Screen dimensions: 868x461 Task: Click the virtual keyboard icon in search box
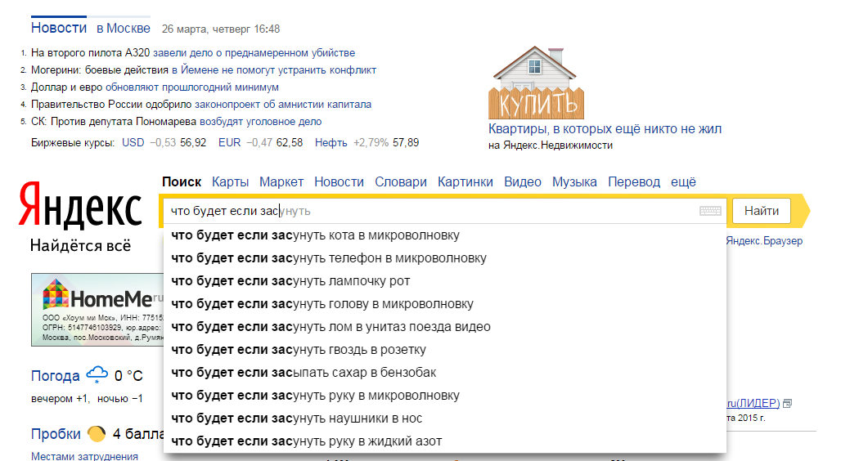click(710, 211)
